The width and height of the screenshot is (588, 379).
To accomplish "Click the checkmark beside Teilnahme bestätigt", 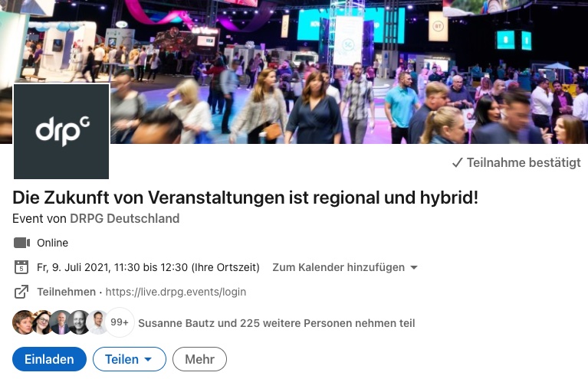I will 457,163.
